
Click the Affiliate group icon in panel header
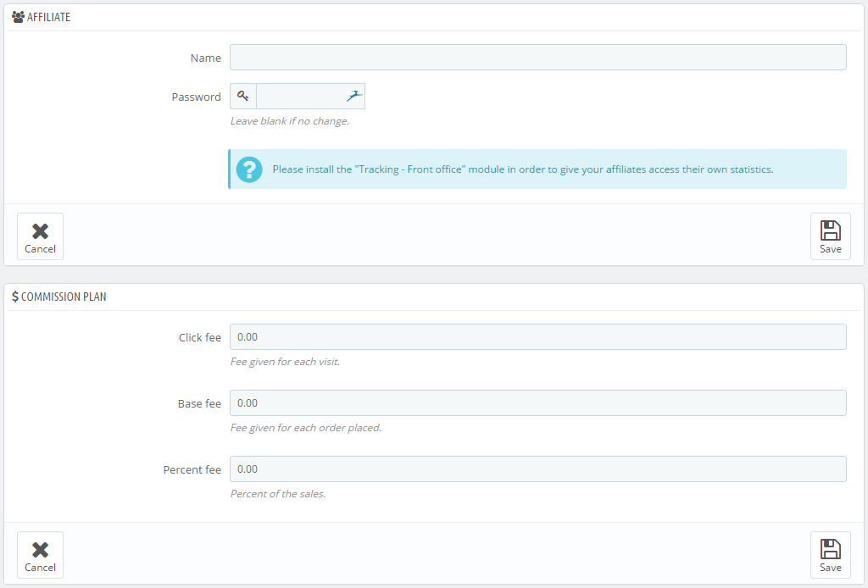[x=18, y=17]
